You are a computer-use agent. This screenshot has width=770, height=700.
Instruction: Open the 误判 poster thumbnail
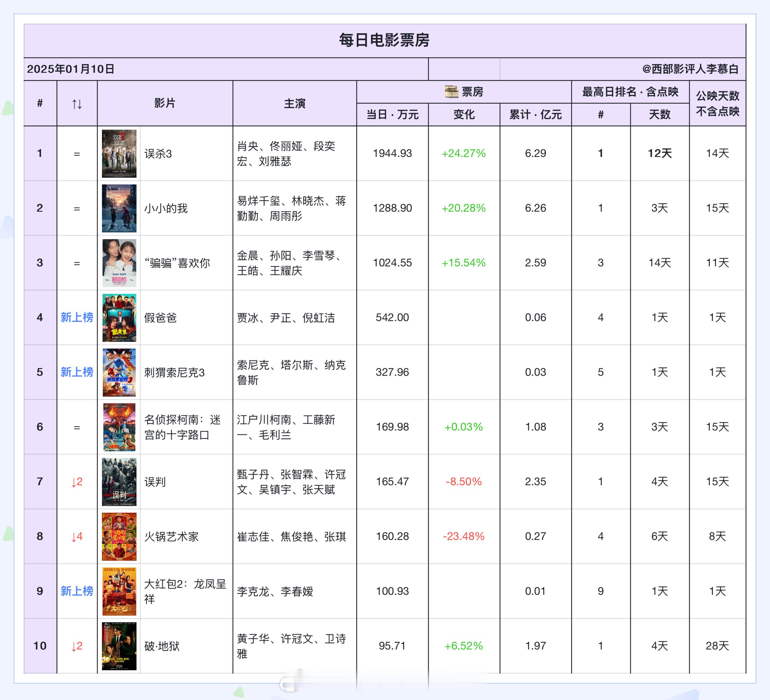tap(119, 482)
